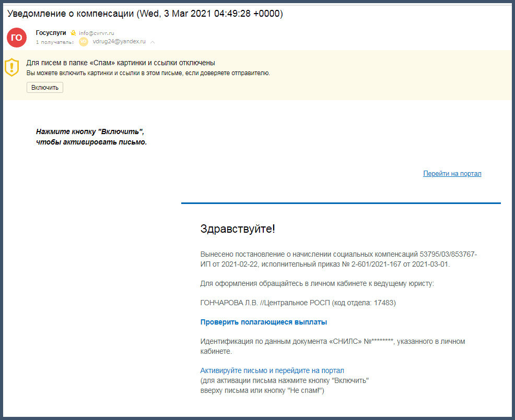Click recipient address vdrug24@yandex.ru
This screenshot has height=420, width=515.
(x=119, y=41)
